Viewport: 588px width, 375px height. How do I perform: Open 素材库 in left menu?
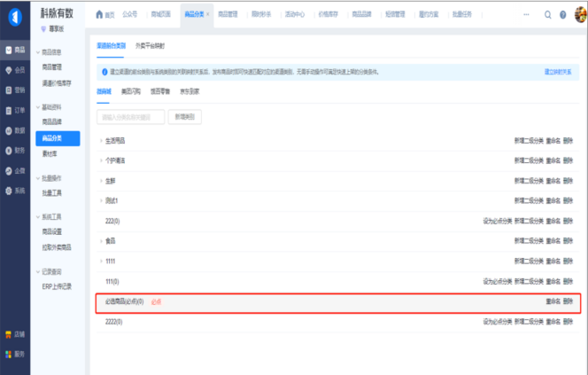click(x=50, y=154)
